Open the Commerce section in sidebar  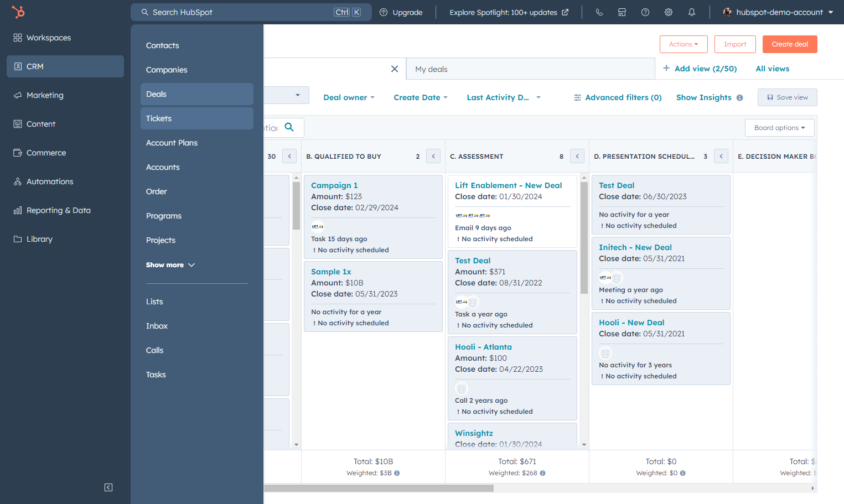coord(65,153)
